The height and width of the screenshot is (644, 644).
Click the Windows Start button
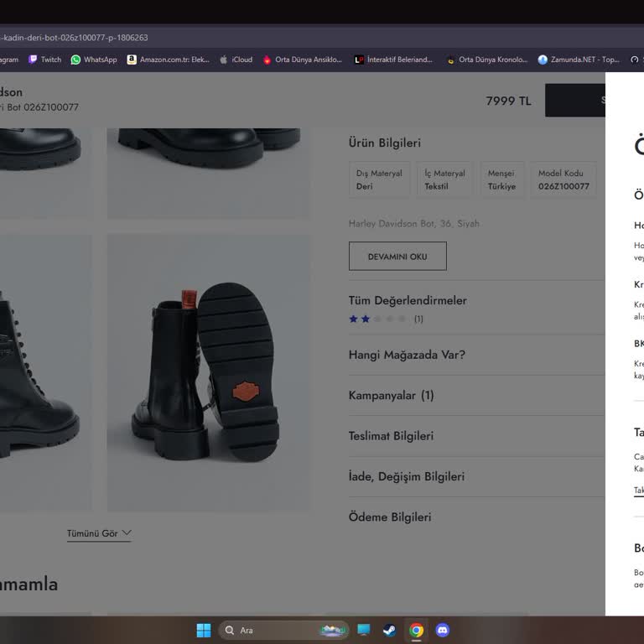(x=204, y=630)
